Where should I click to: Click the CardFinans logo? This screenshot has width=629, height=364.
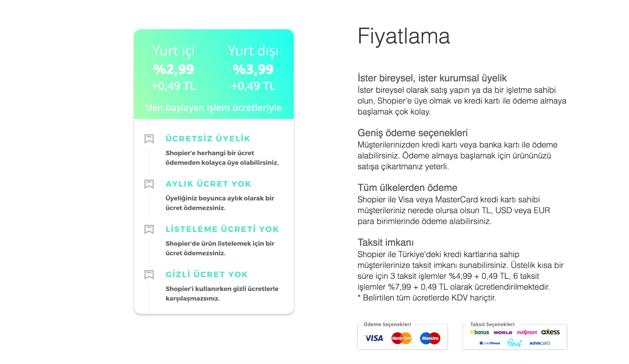[489, 343]
